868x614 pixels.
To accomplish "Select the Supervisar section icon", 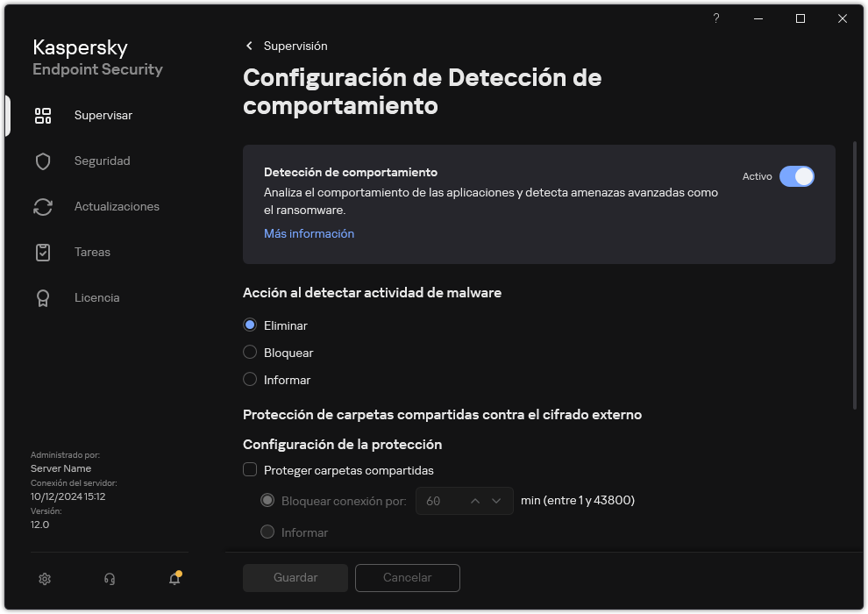I will (43, 115).
